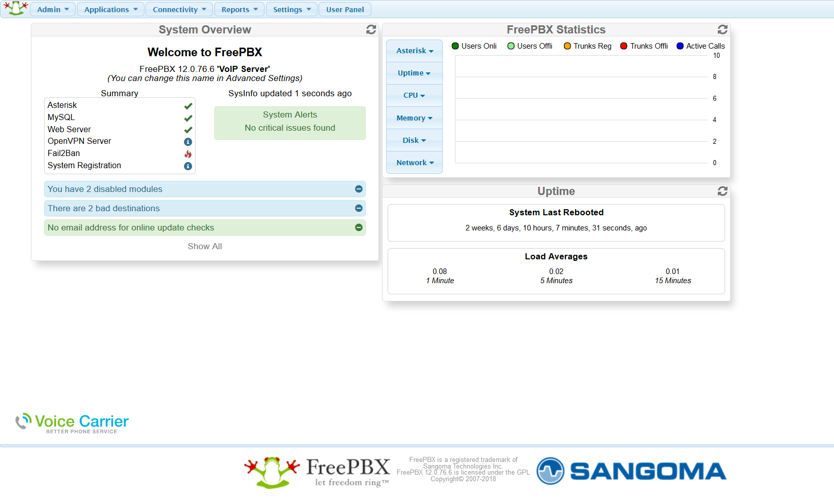Click the System Registration info icon
Image resolution: width=834 pixels, height=504 pixels.
188,166
